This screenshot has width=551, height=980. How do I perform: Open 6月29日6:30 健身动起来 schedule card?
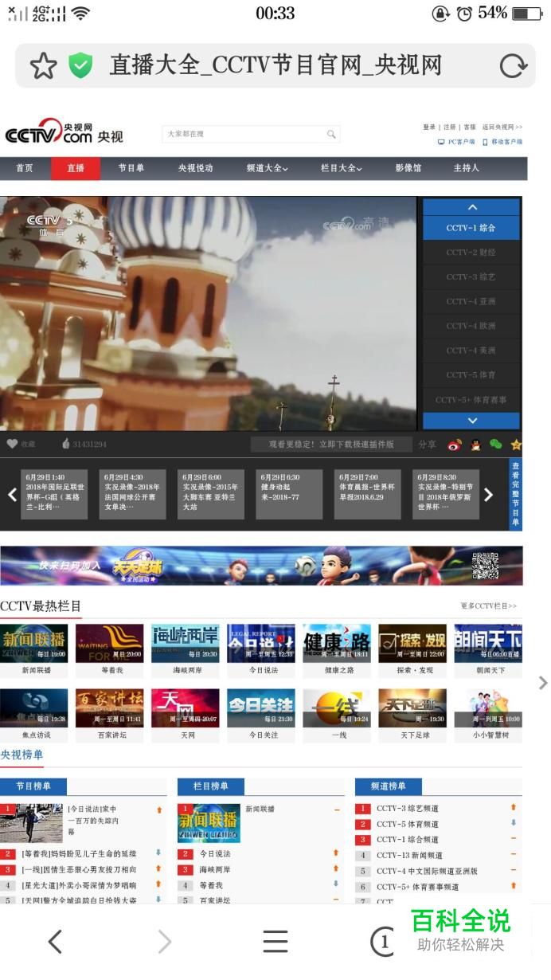[x=289, y=494]
